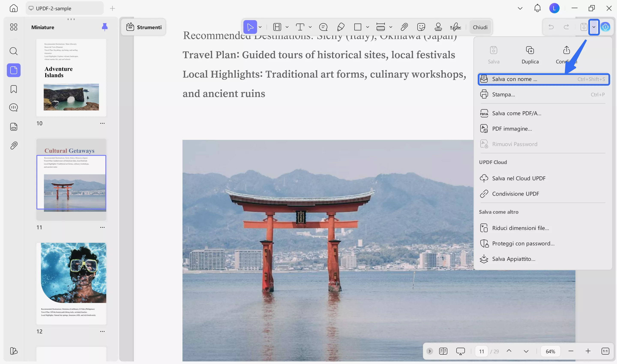Open the UPDF AI assistant icon
The height and width of the screenshot is (364, 617).
(605, 27)
